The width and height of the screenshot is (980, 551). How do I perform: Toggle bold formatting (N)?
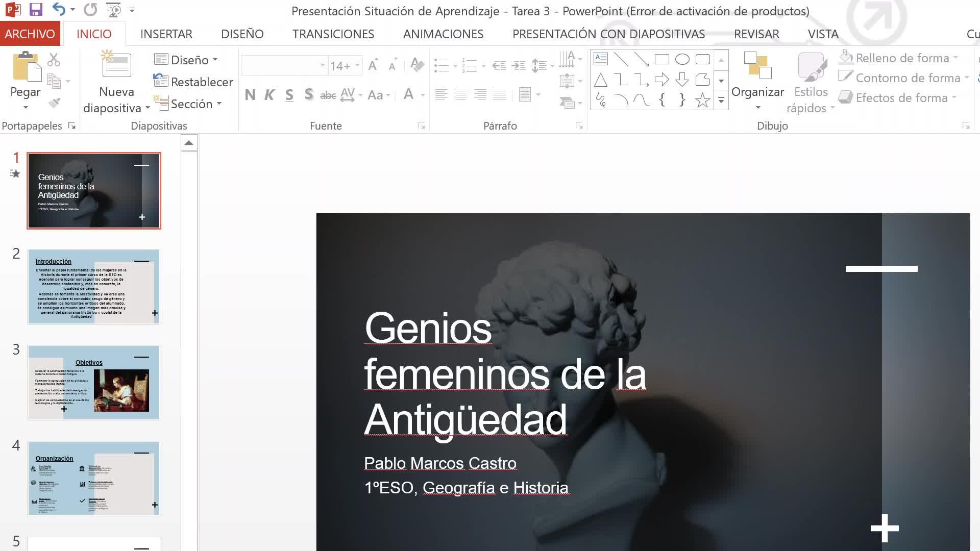(x=250, y=95)
